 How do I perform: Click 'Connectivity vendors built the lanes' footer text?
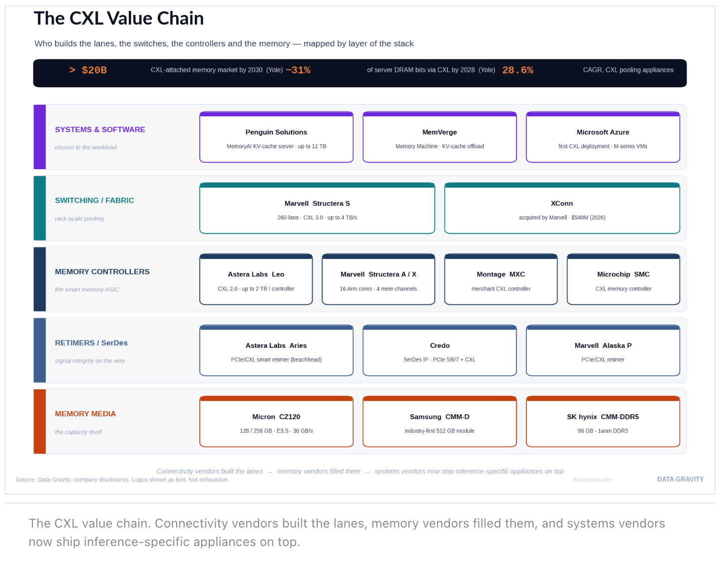click(210, 471)
